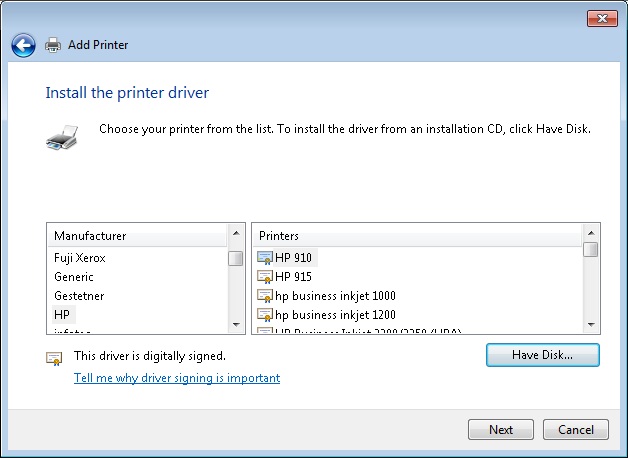Open the driver signing importance link
Screen dimensions: 628x458
point(177,378)
